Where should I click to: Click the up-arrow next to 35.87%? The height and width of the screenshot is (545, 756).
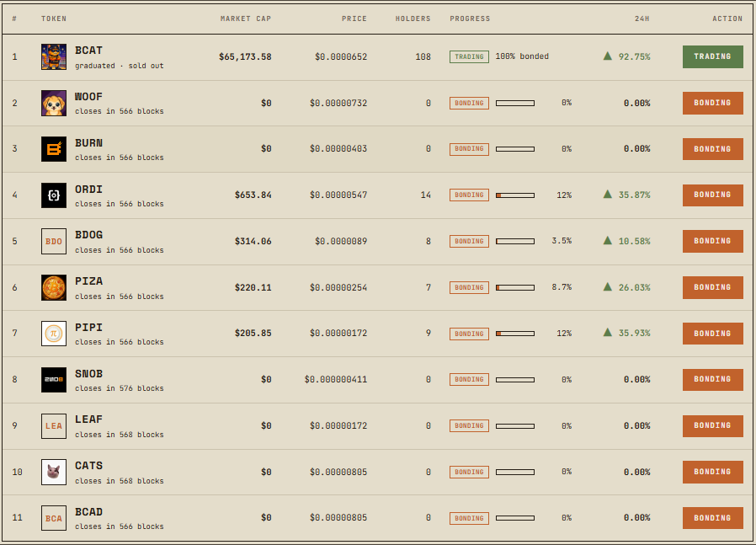tap(608, 195)
